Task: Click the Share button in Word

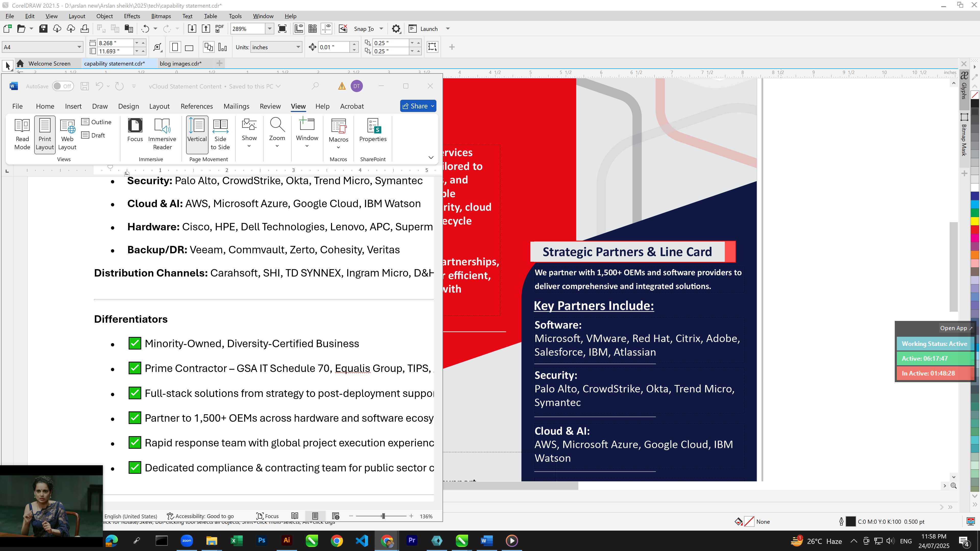Action: pyautogui.click(x=418, y=106)
